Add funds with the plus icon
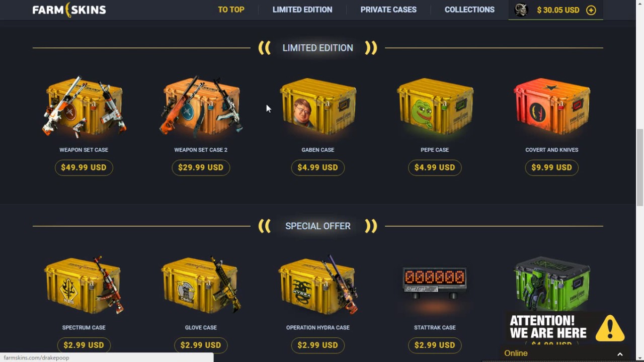The image size is (644, 362). pos(591,10)
